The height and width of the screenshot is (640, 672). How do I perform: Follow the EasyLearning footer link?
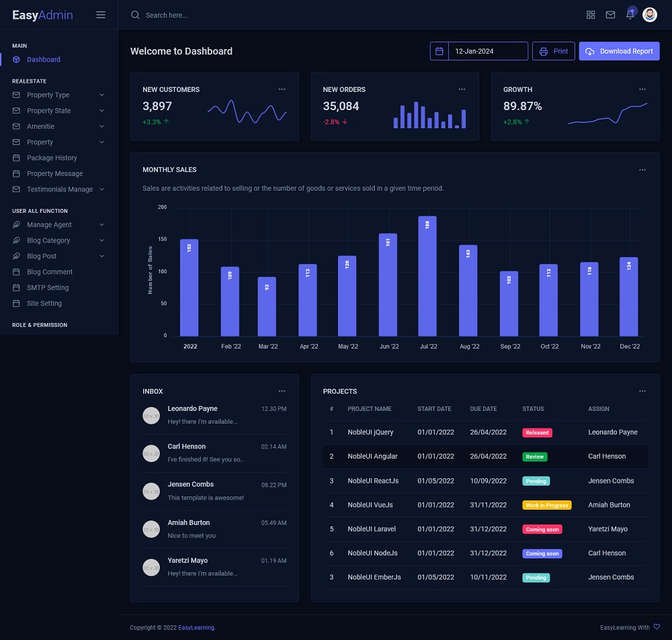point(197,628)
